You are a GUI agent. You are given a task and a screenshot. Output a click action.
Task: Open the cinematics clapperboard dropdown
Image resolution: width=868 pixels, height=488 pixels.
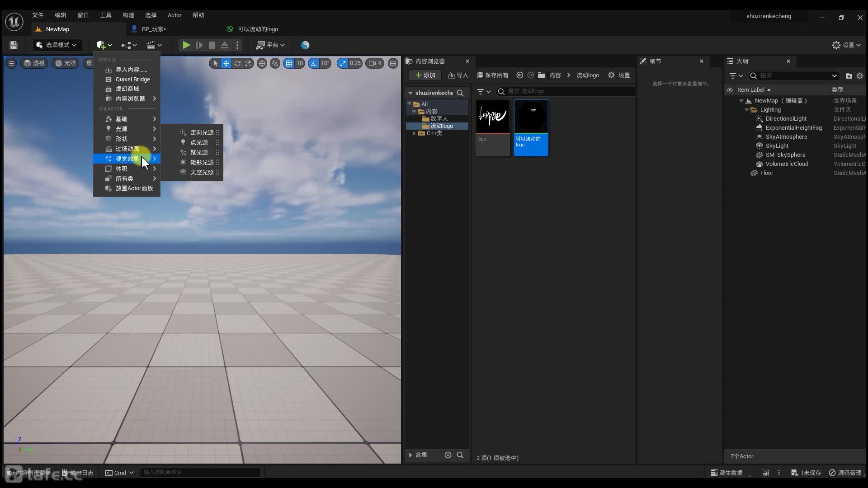point(154,45)
